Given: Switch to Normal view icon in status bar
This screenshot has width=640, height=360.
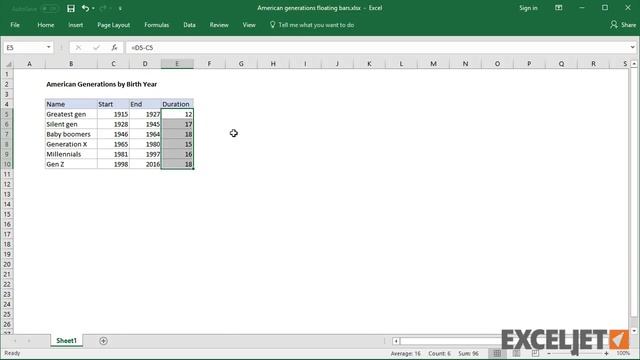Looking at the screenshot, I should 497,353.
